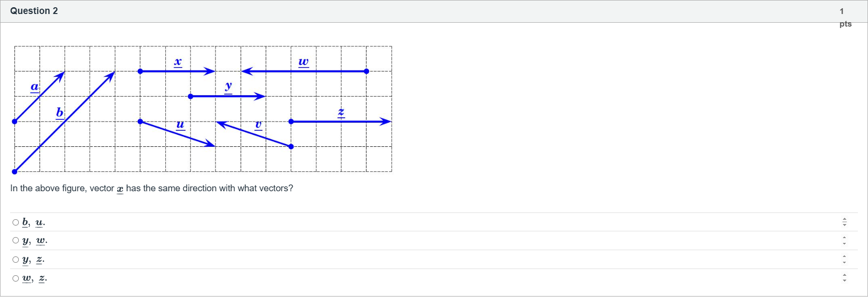Click the stepper beside the b, u option
Screen dimensions: 868x297
point(845,222)
